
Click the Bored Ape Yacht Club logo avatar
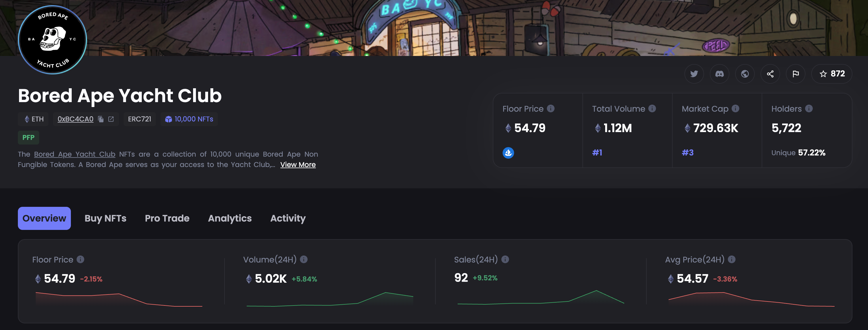[x=52, y=40]
